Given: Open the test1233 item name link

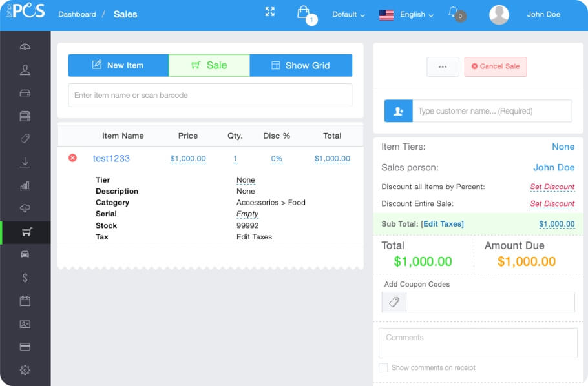Looking at the screenshot, I should [x=111, y=159].
